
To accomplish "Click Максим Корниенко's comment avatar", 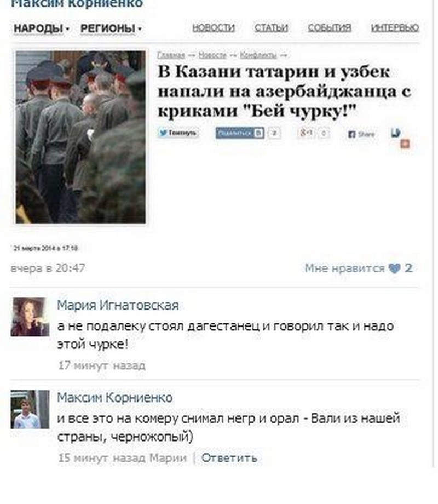I will [30, 410].
